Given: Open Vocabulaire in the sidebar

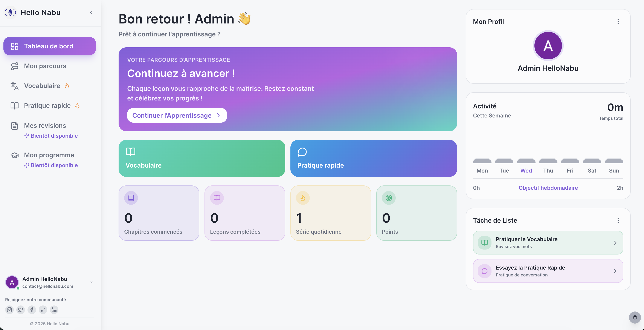Looking at the screenshot, I should tap(42, 86).
